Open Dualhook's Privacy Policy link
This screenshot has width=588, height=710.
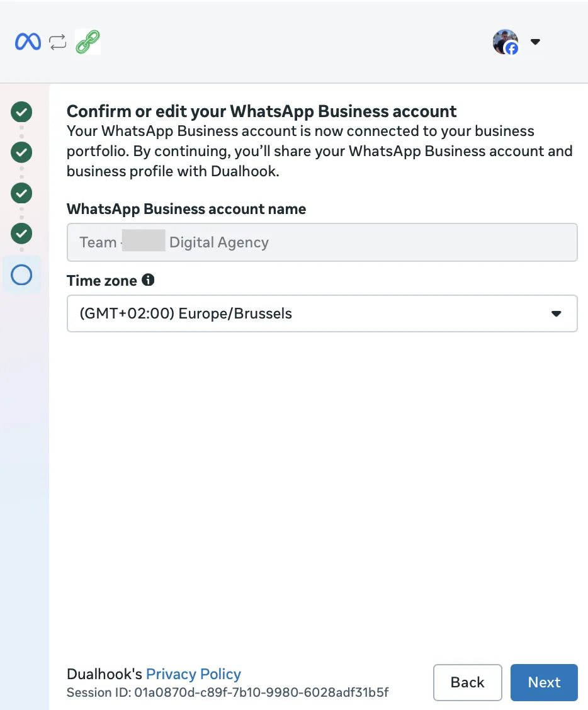click(193, 673)
